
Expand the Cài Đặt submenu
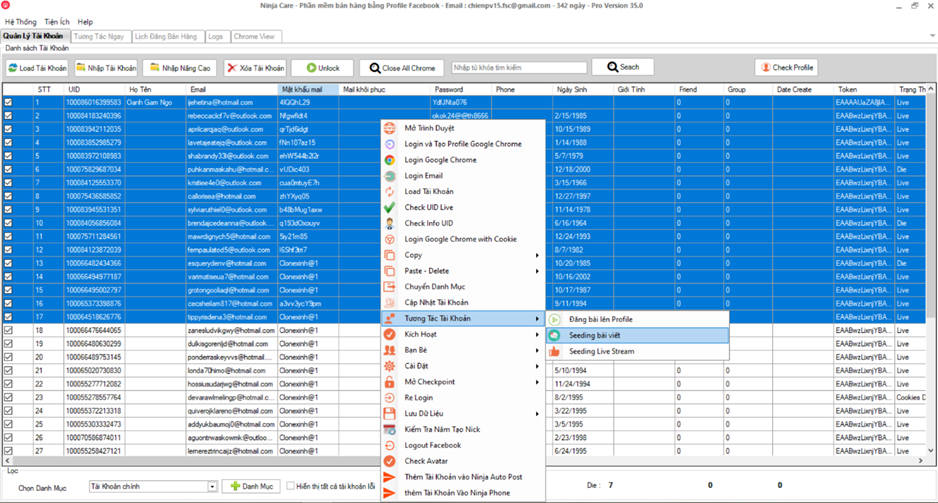coord(537,366)
